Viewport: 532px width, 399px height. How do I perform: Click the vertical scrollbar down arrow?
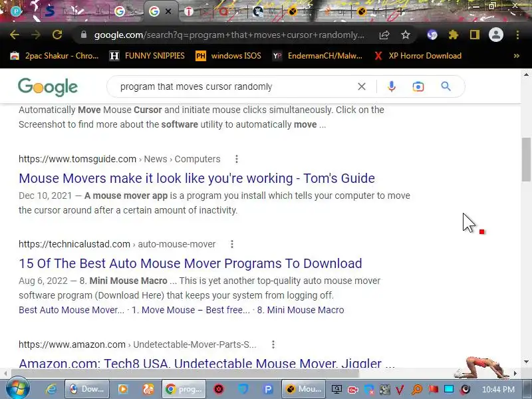tap(526, 362)
